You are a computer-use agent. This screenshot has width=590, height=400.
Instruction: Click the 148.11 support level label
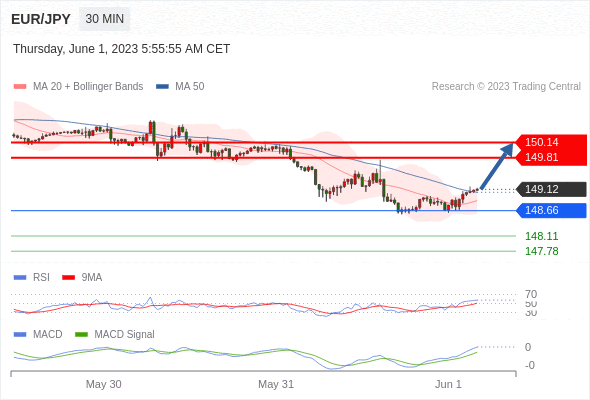tap(541, 236)
